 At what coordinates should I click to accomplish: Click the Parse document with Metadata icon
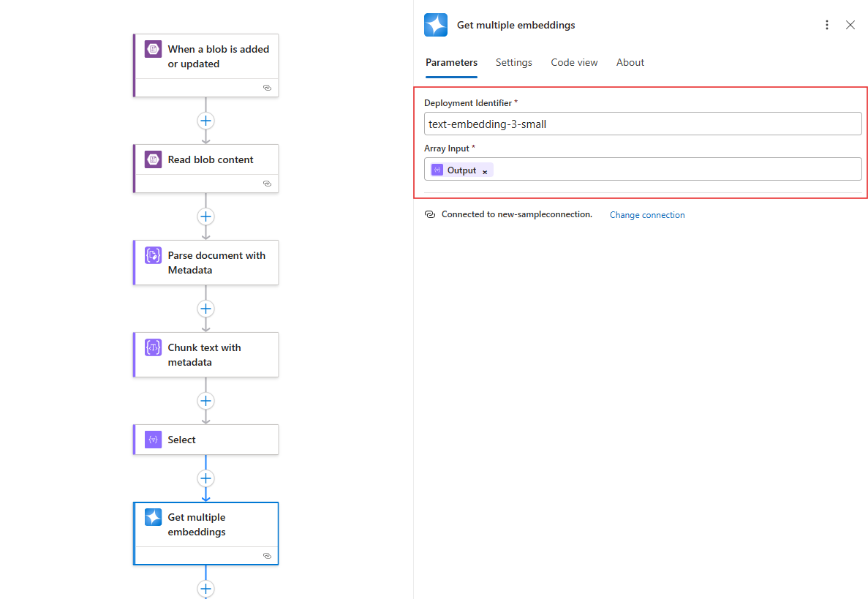(153, 255)
